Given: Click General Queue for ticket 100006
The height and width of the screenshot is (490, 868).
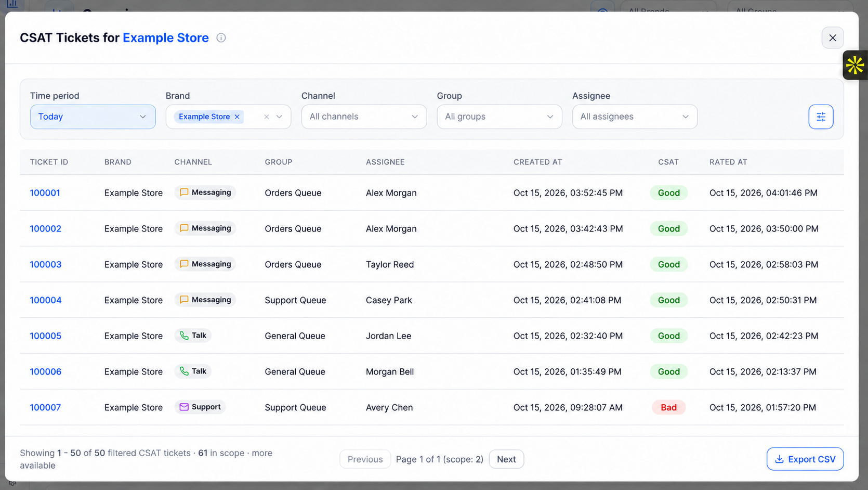Looking at the screenshot, I should (x=295, y=372).
